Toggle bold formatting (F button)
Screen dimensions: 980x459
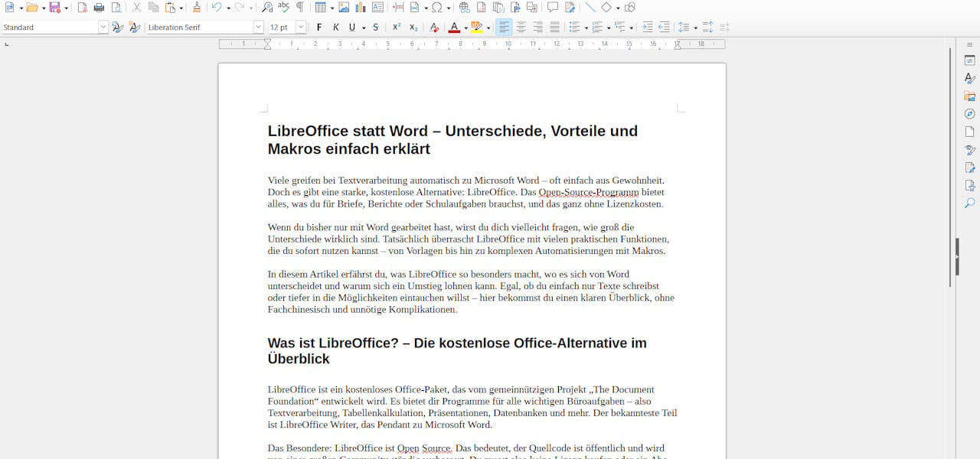click(x=319, y=28)
